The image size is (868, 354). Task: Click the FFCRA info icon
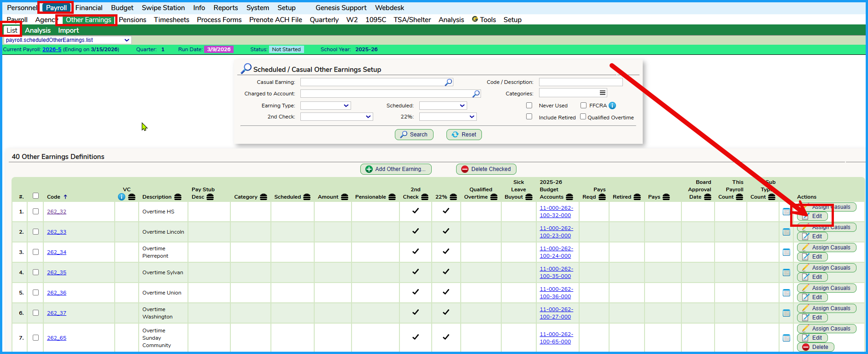(x=612, y=106)
